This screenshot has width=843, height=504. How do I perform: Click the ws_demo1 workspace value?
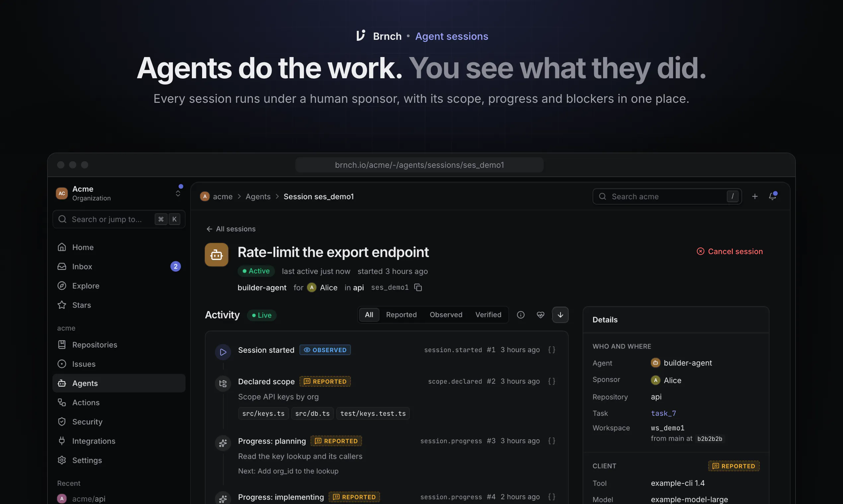pyautogui.click(x=667, y=428)
